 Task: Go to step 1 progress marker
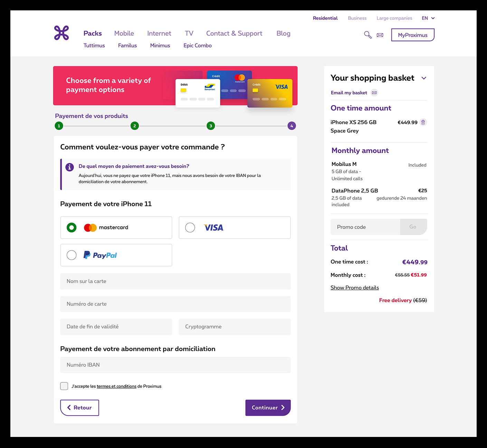click(59, 126)
